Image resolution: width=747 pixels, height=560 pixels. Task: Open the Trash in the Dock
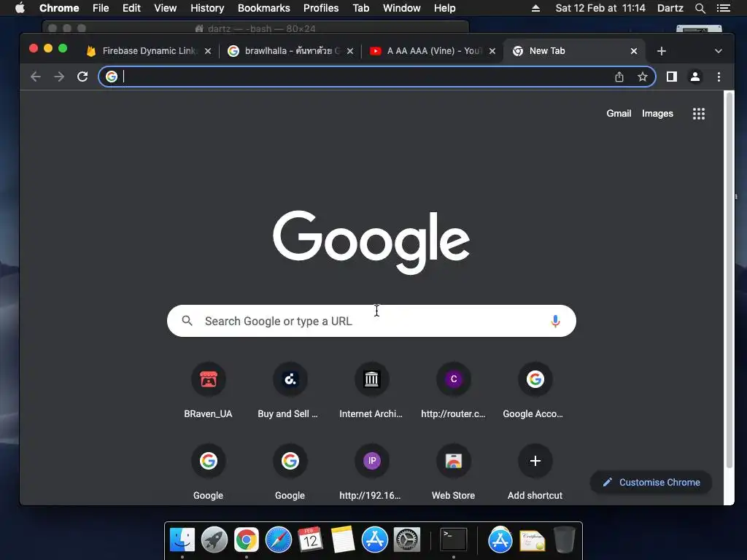pos(564,540)
